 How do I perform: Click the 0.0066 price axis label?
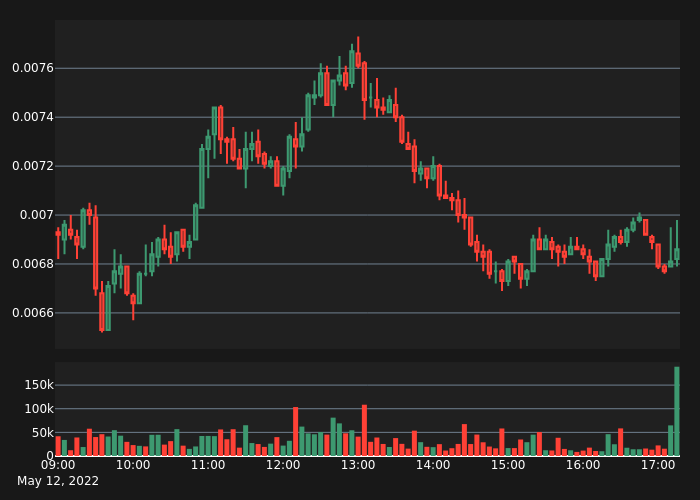[x=33, y=313]
